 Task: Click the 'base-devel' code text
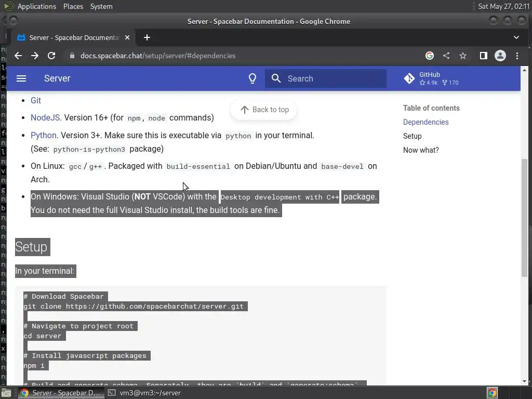342,167
